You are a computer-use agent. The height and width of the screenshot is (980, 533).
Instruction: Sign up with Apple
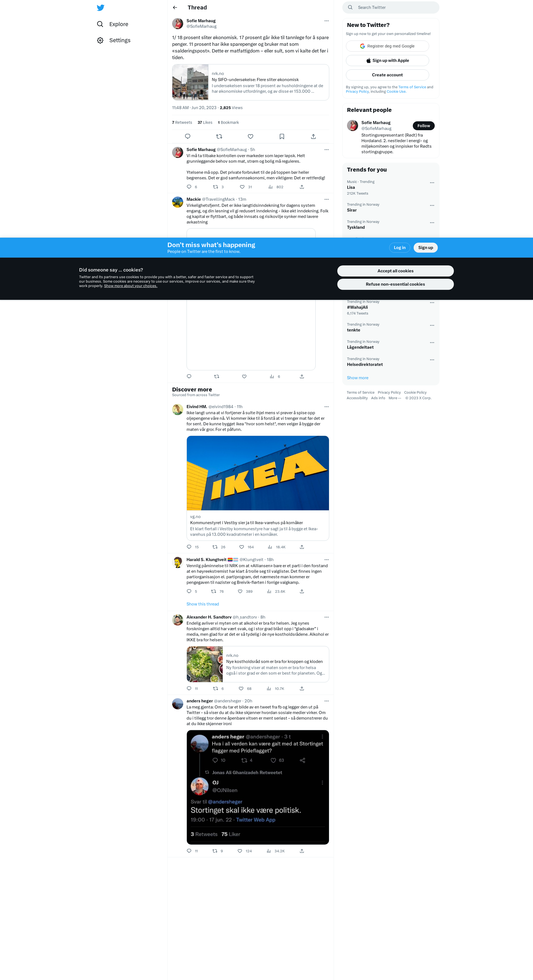tap(387, 61)
